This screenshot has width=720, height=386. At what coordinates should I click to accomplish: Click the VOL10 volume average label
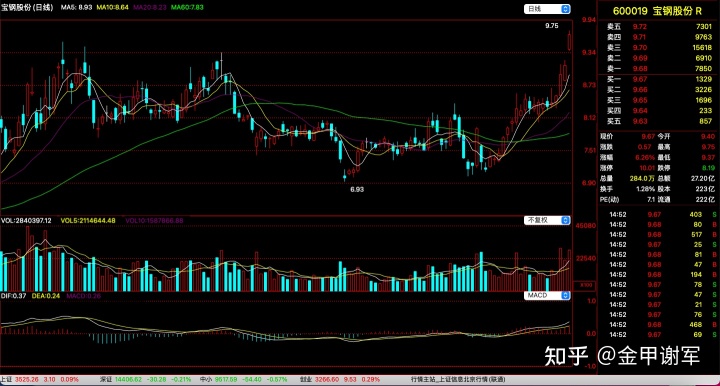pyautogui.click(x=154, y=221)
